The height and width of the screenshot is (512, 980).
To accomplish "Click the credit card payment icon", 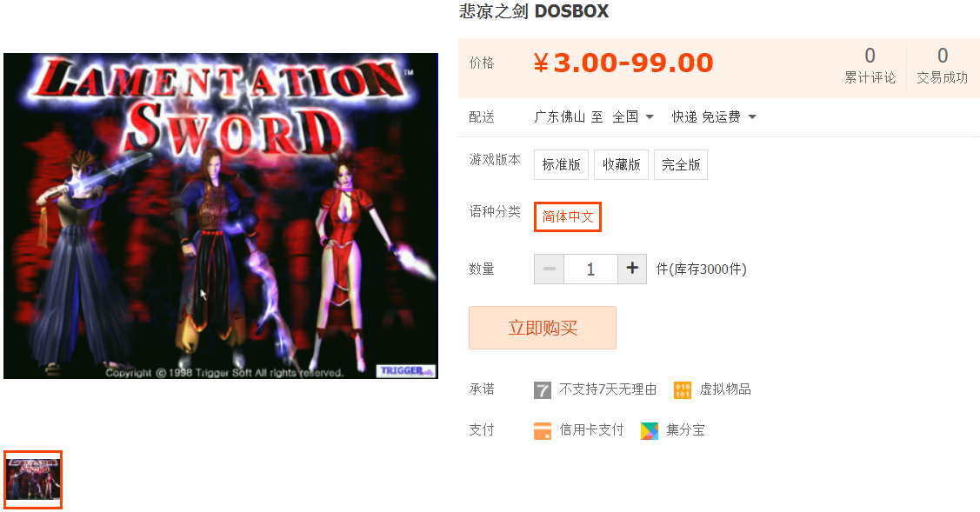I will point(543,431).
